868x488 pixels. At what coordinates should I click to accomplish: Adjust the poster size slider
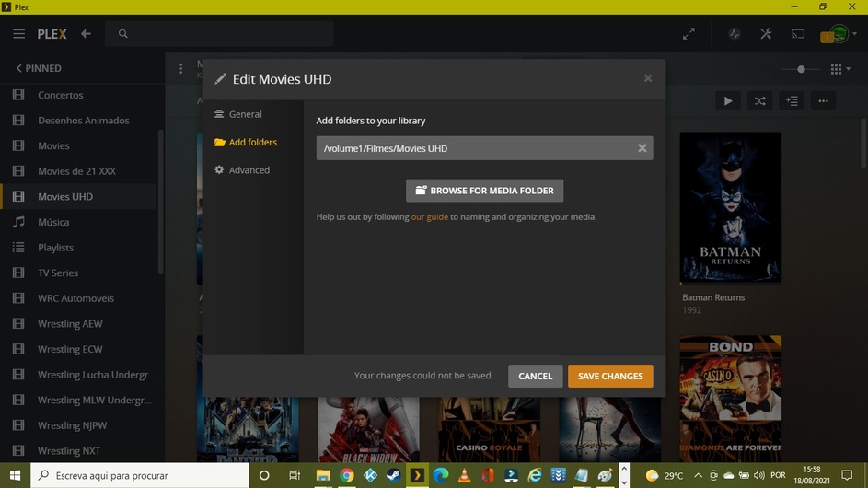coord(801,69)
